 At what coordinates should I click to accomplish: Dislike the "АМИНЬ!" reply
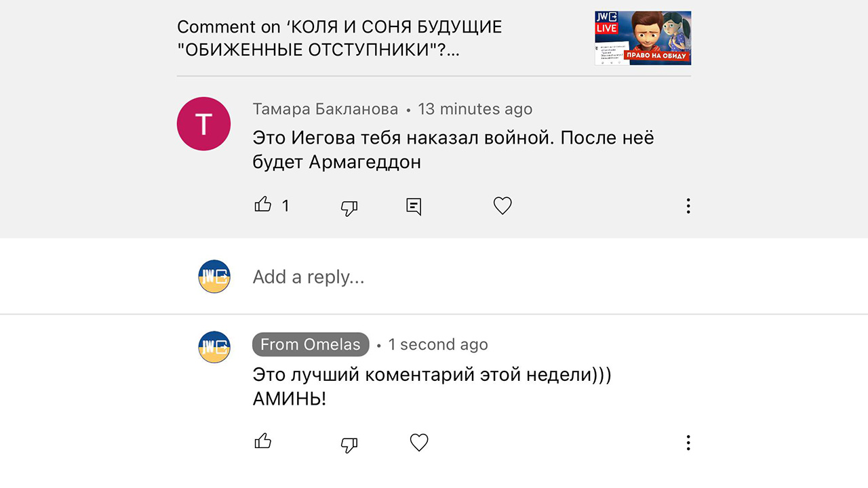point(349,444)
